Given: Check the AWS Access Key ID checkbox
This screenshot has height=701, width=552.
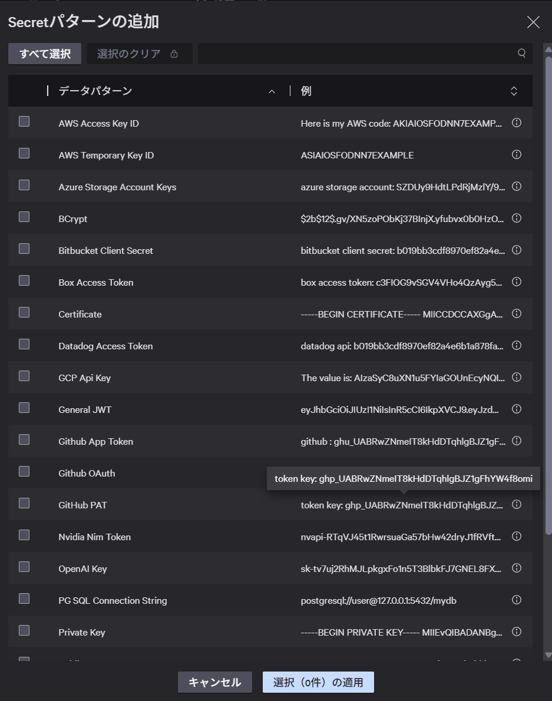Looking at the screenshot, I should [24, 122].
